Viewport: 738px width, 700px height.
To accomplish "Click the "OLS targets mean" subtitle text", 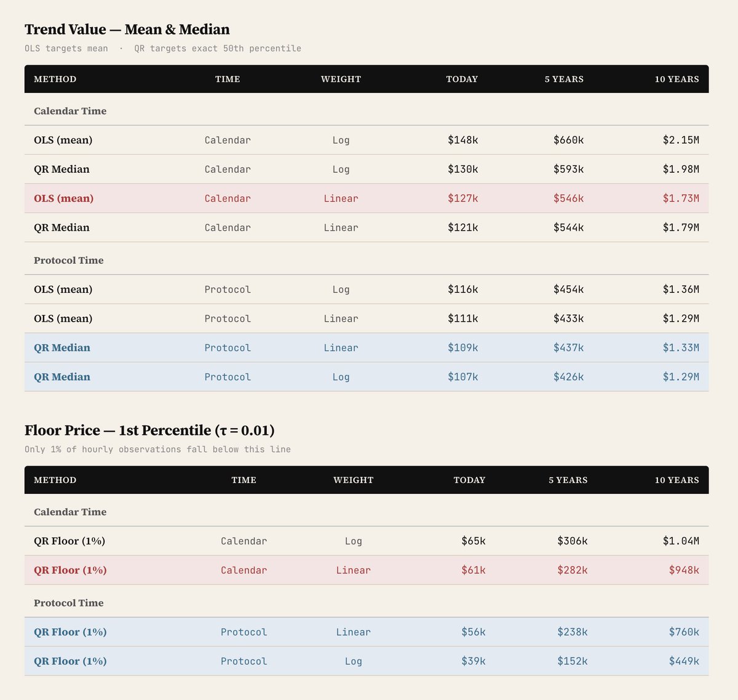I will pyautogui.click(x=66, y=49).
